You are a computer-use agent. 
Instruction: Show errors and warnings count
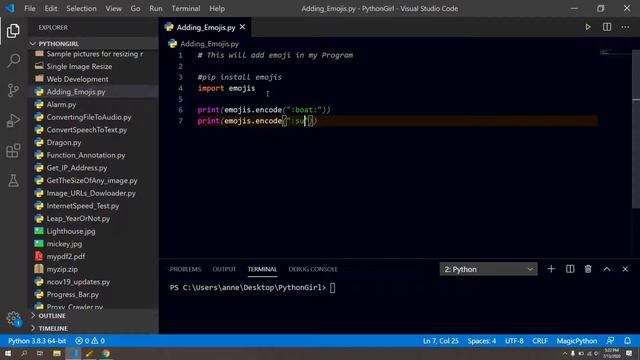(90, 340)
